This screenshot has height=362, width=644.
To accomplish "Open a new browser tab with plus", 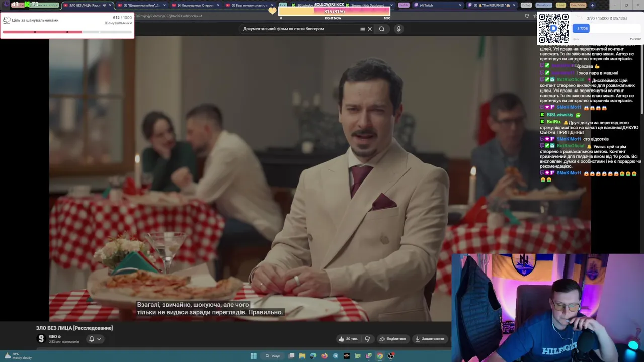I will coord(592,5).
